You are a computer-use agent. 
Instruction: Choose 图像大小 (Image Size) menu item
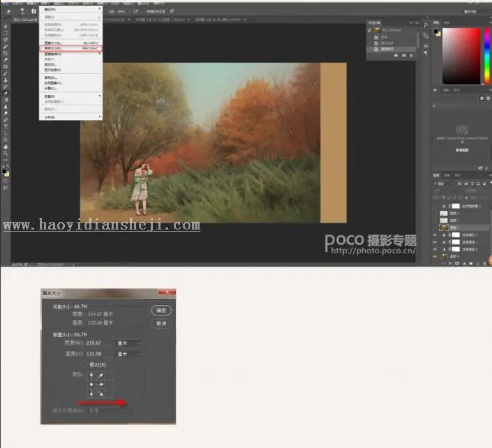tap(71, 43)
